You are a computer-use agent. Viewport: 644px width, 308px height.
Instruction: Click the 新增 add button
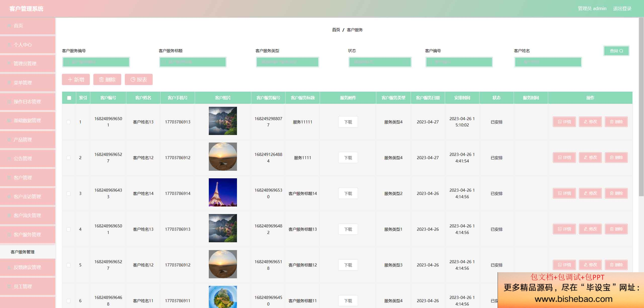[76, 80]
